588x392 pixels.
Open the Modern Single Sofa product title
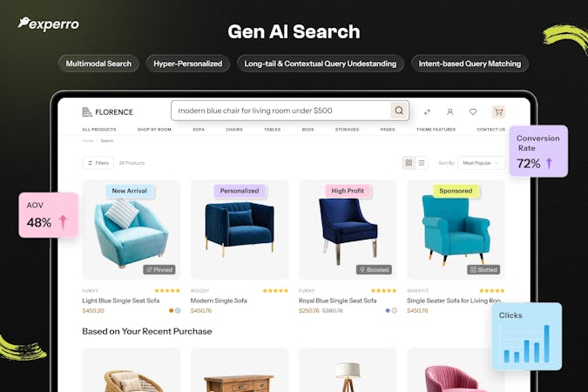[x=219, y=301]
